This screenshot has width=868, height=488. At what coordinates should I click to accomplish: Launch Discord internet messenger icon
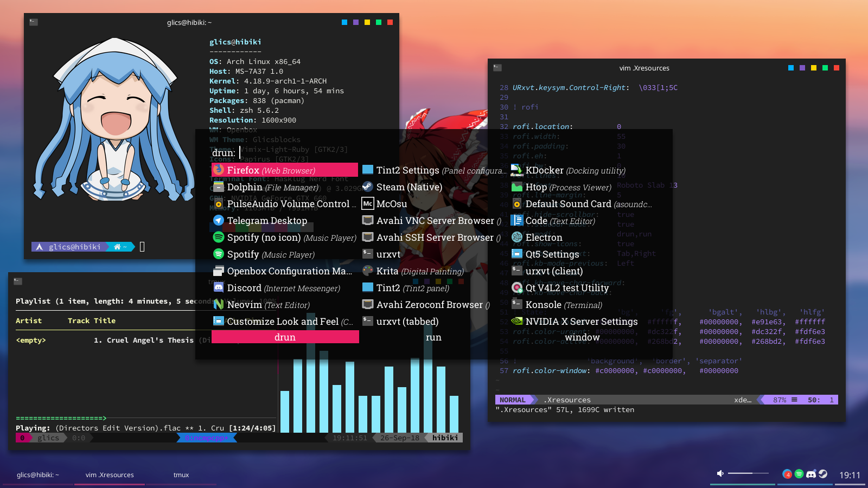[x=219, y=288]
